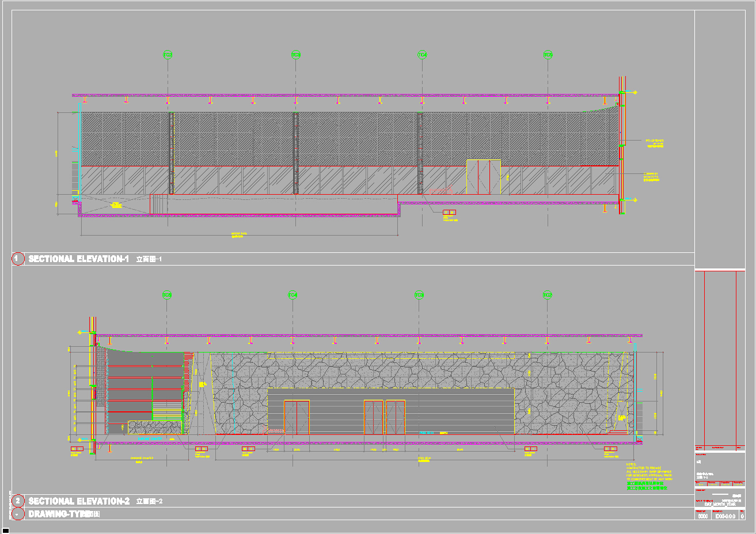This screenshot has width=756, height=534.
Task: Pick the TC3 grid bubble in Elevation-2
Action: pyautogui.click(x=419, y=296)
